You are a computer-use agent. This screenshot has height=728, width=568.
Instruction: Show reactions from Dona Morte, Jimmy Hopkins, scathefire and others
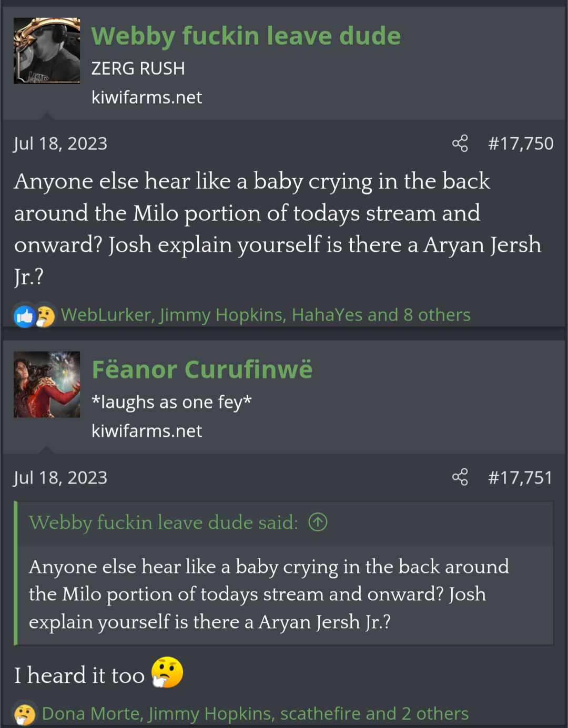(x=255, y=714)
